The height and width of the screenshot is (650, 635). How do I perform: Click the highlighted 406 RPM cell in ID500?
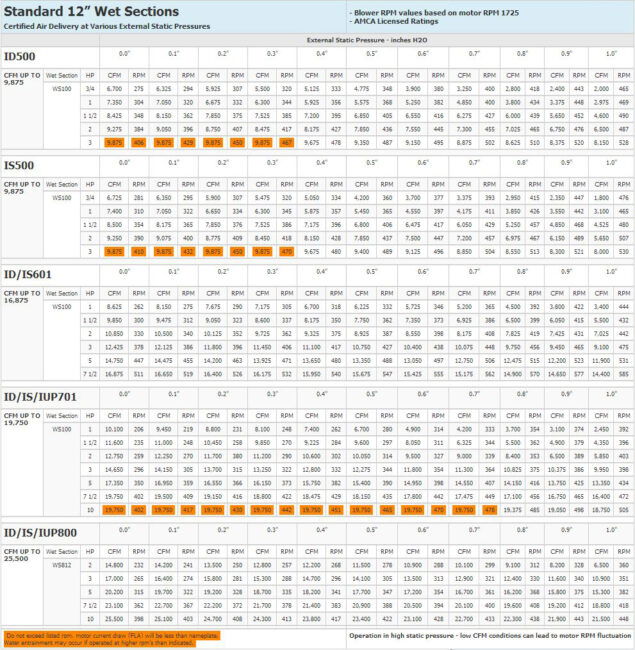(x=138, y=143)
